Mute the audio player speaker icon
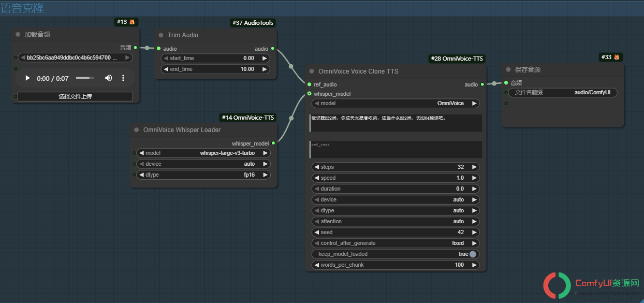Viewport: 644px width, 303px height. click(x=108, y=78)
